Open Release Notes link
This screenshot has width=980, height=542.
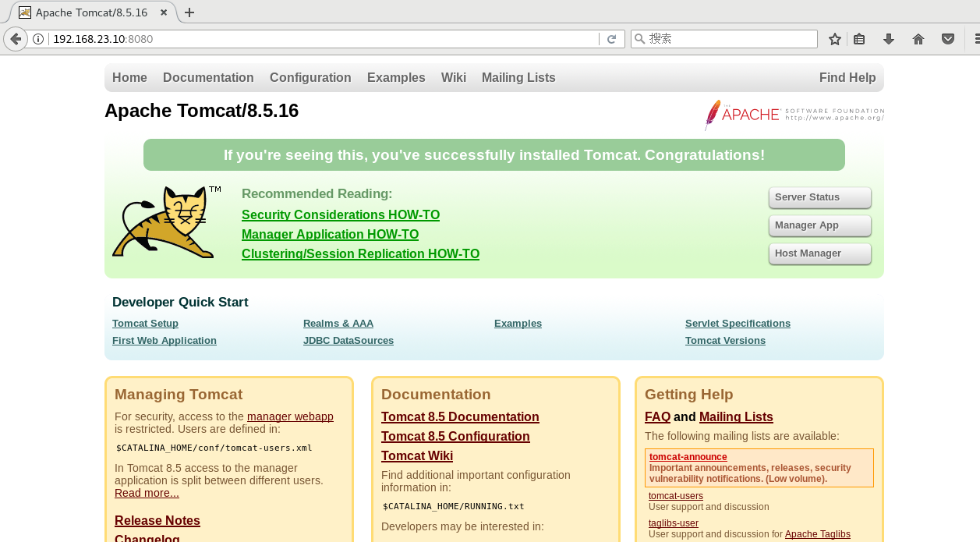[x=157, y=521]
